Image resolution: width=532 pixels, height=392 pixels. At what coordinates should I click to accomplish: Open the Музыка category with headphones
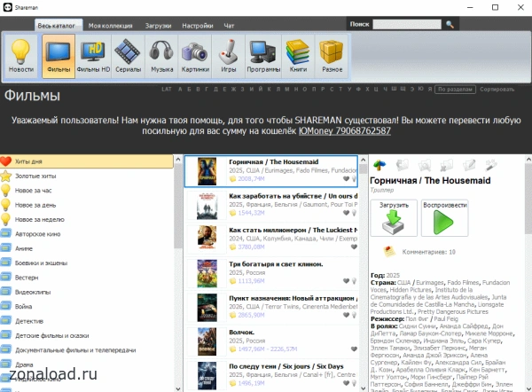162,57
